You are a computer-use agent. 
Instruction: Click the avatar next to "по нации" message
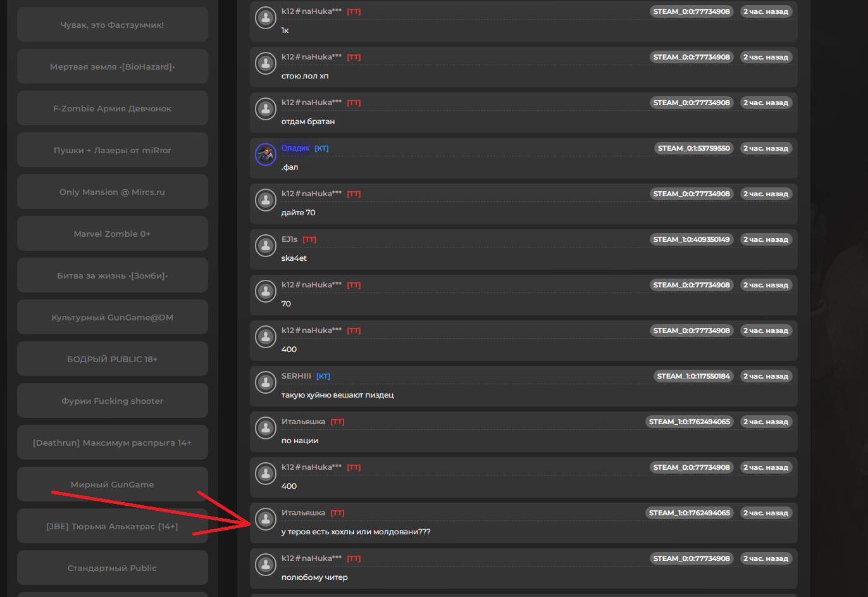point(266,427)
